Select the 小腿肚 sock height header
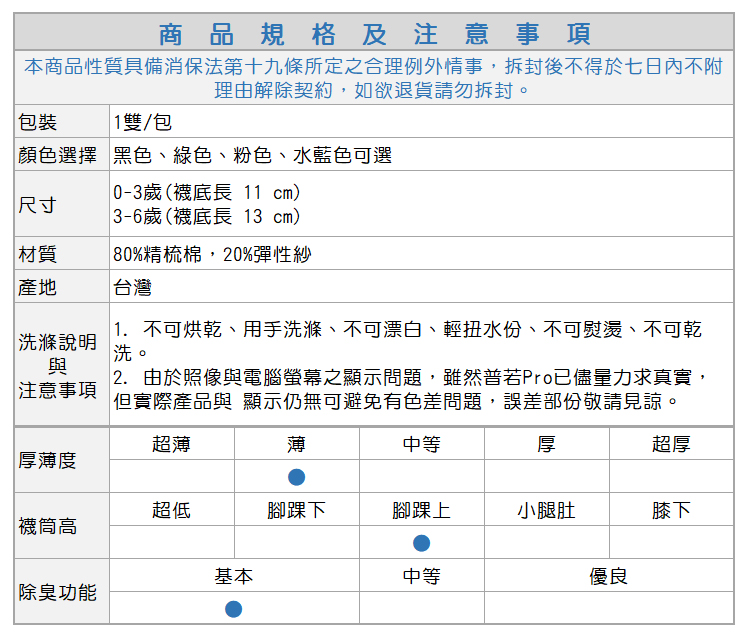This screenshot has width=750, height=642. coord(546,510)
